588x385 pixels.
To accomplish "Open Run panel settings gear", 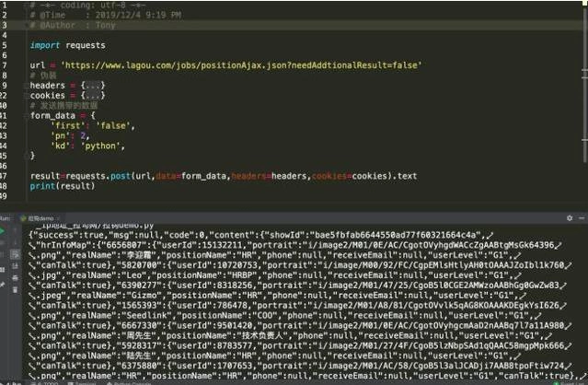I will point(570,218).
